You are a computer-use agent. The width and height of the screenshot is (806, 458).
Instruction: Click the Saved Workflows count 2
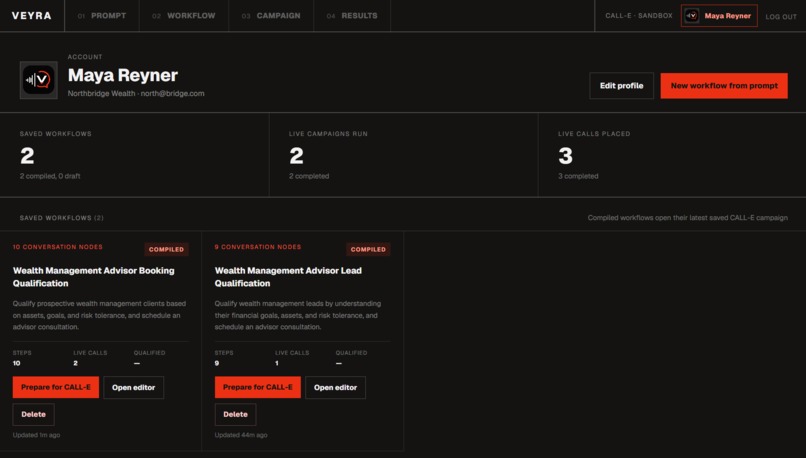pos(27,156)
